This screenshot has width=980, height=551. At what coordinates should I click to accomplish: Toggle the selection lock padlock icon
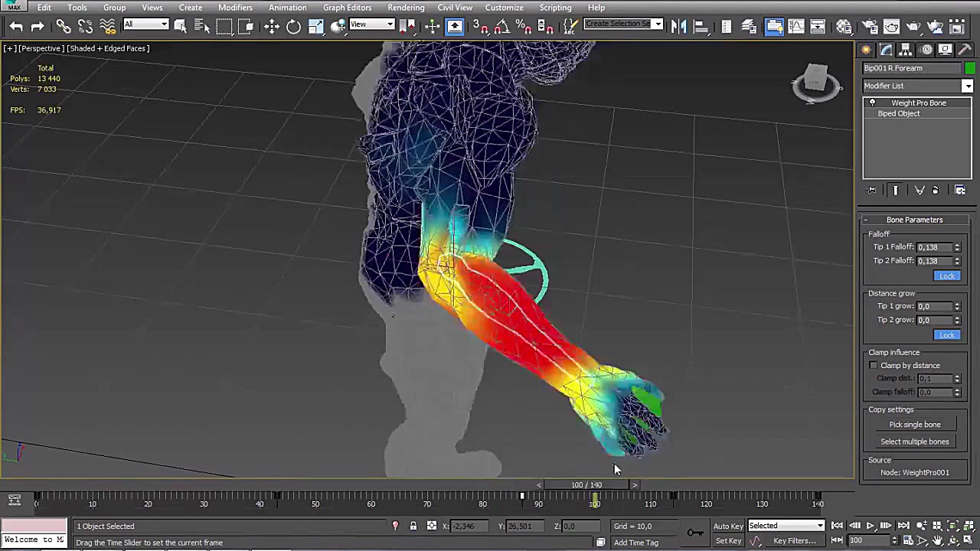413,526
